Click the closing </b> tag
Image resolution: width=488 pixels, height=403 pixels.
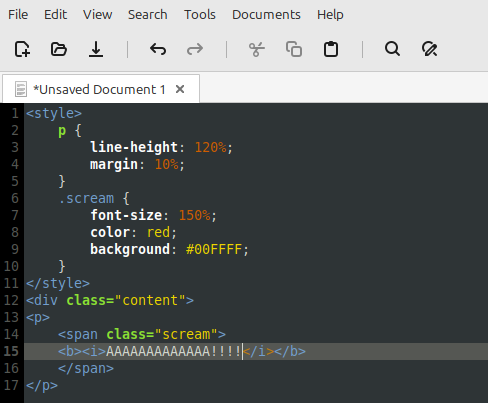[x=290, y=351]
